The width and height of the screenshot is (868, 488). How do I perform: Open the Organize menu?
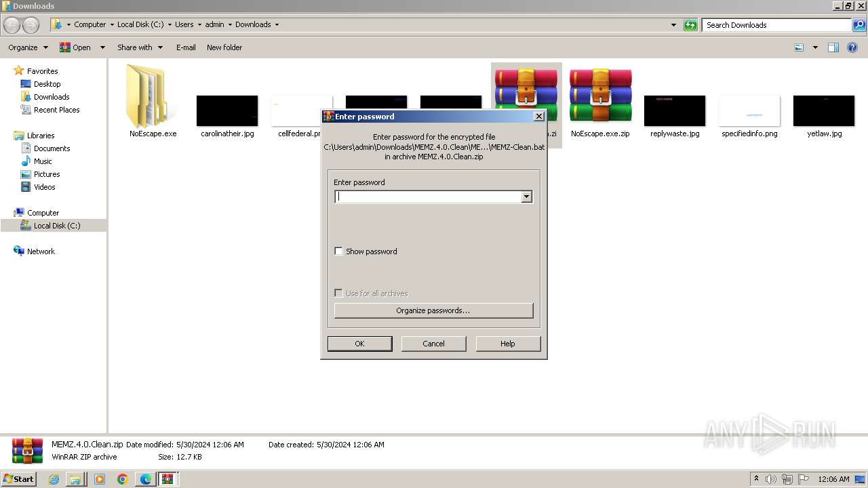pyautogui.click(x=28, y=47)
